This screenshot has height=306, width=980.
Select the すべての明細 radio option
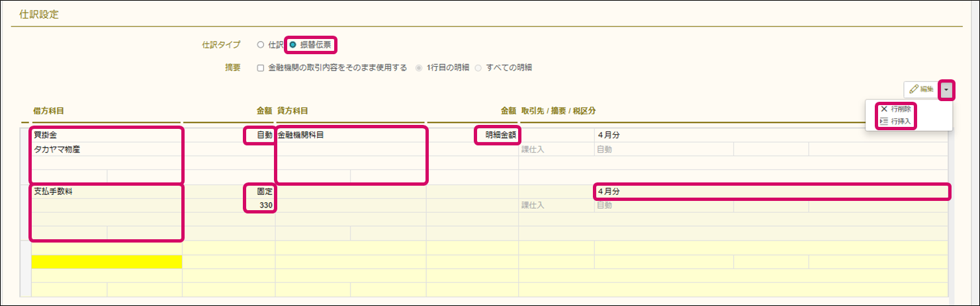[477, 67]
